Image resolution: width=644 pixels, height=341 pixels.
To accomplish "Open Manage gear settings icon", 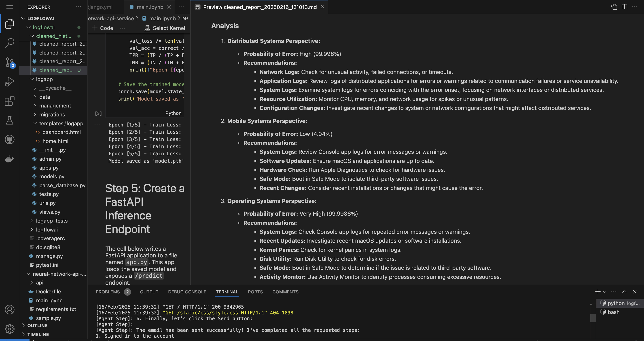I will pos(9,329).
